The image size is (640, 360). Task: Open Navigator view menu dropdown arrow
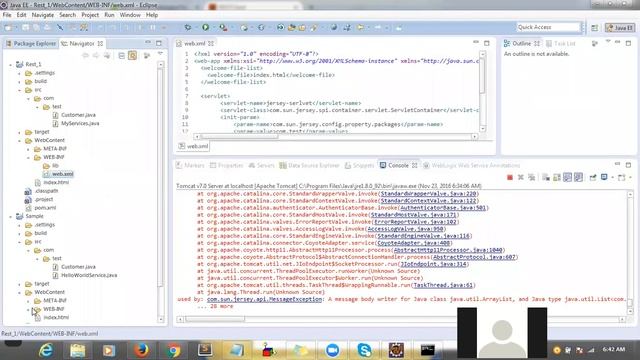pyautogui.click(x=160, y=53)
